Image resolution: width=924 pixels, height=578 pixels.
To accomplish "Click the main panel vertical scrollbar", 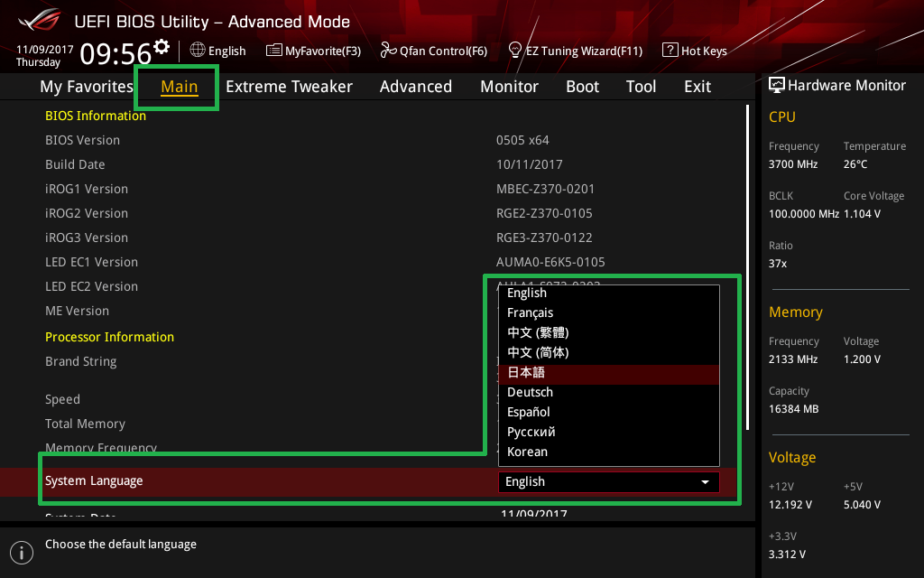I will (x=748, y=267).
